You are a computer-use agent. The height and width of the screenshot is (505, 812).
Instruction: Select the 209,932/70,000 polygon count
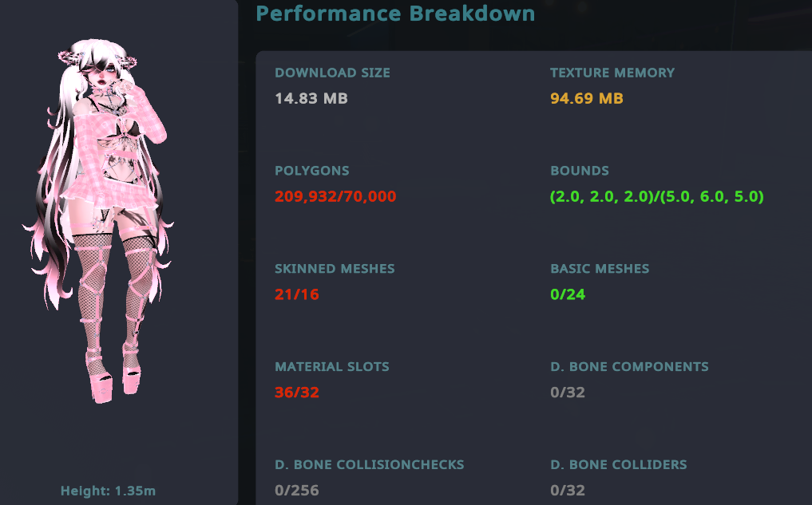coord(335,196)
